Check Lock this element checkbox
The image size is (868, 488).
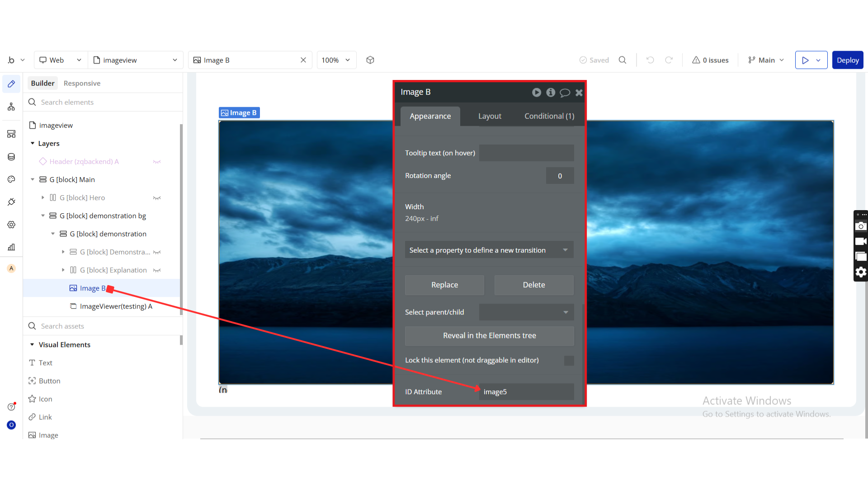click(x=569, y=361)
